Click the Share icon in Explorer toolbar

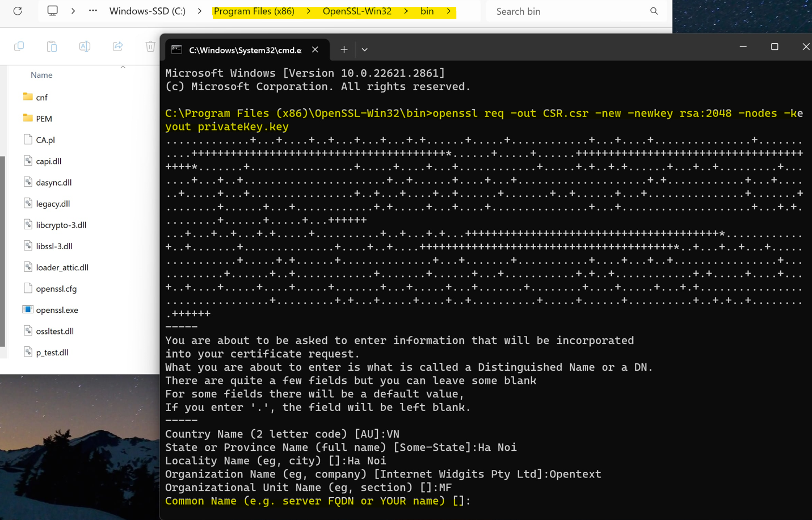117,46
